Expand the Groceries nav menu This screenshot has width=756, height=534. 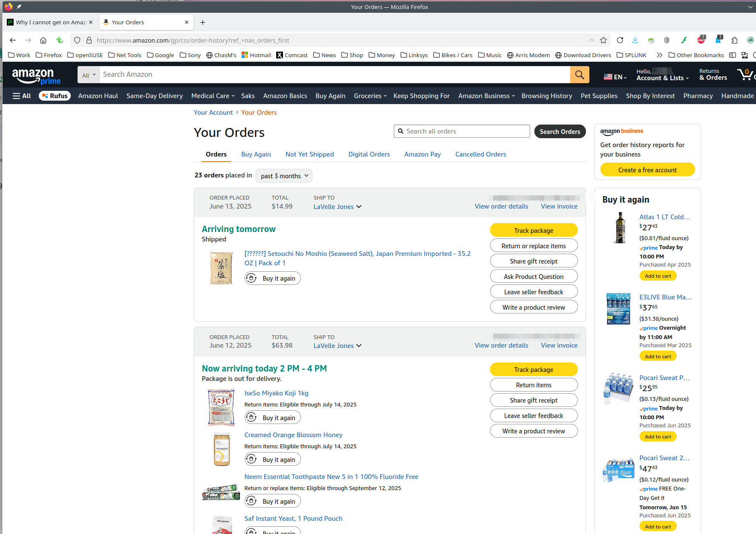[x=370, y=96]
